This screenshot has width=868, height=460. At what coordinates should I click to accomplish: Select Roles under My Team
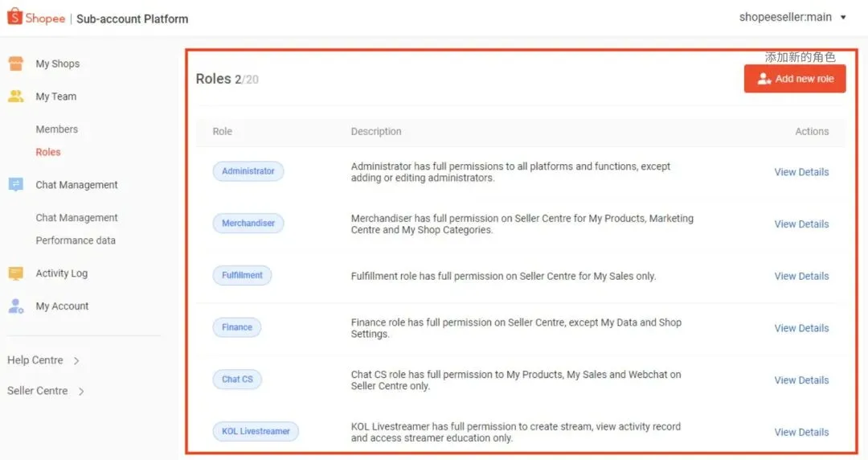click(x=48, y=152)
